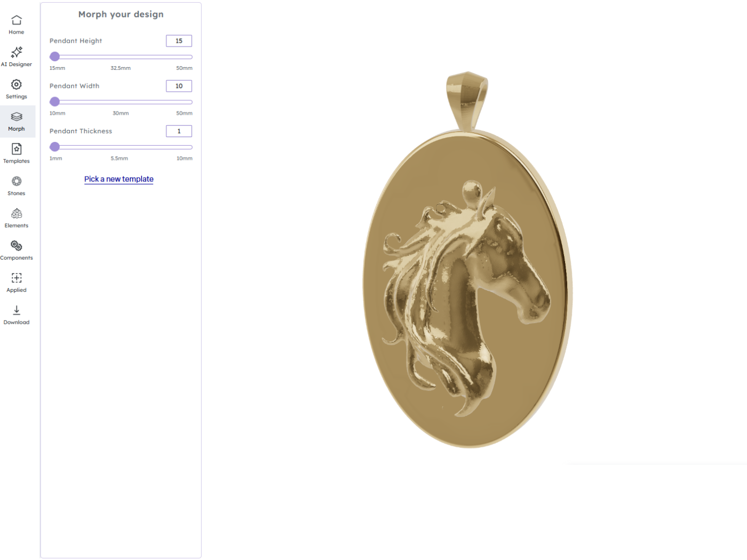Screen dimensions: 747x560
Task: Click the Pendant Width slider handle
Action: (x=54, y=102)
